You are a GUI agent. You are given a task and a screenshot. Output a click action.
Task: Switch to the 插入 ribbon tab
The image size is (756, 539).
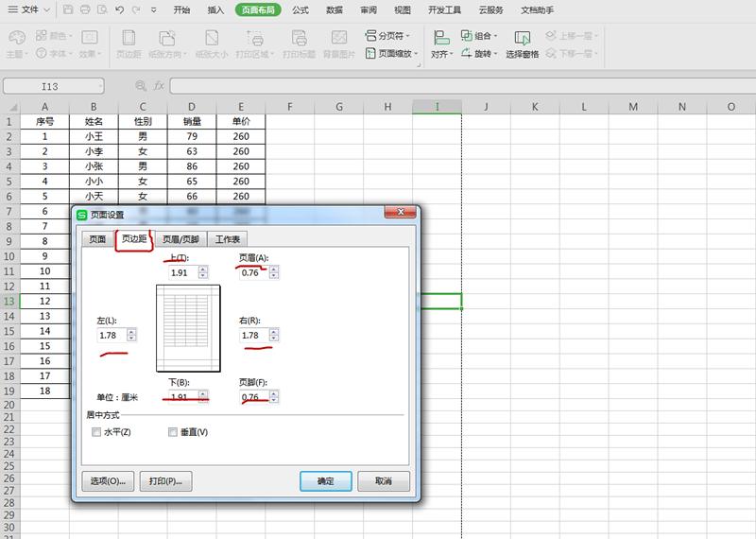[x=215, y=9]
